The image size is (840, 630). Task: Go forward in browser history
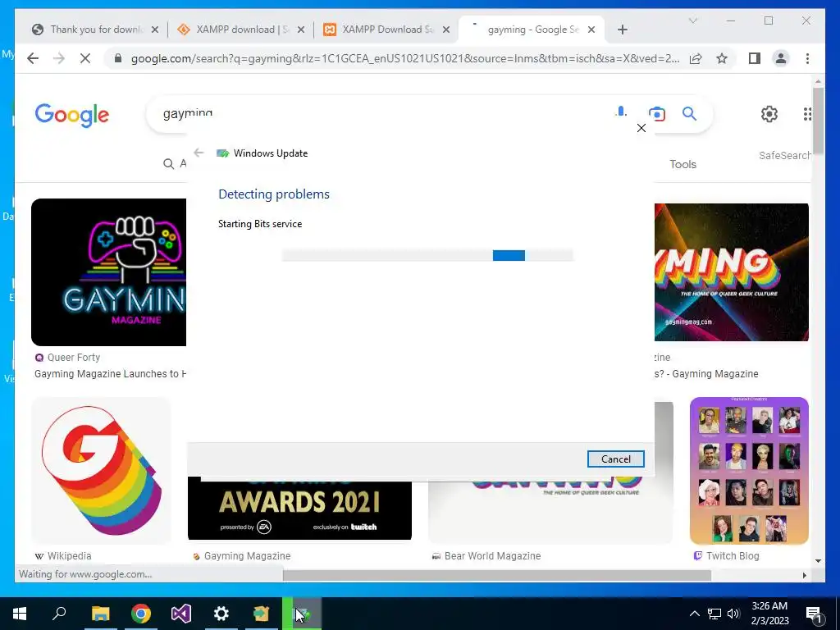pos(59,58)
